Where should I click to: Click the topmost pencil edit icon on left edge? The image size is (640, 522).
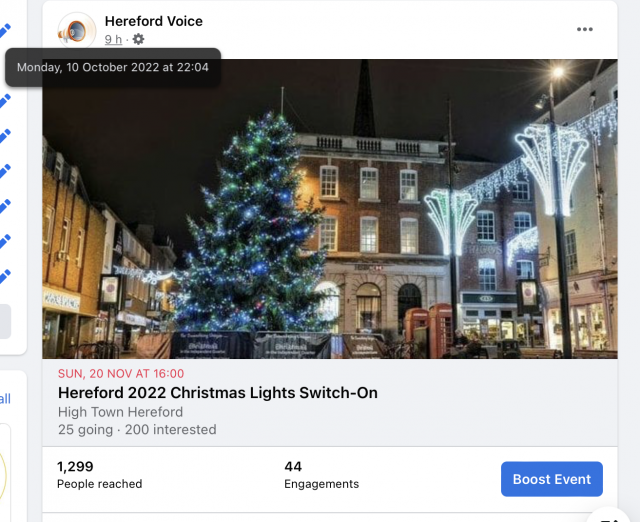5,100
